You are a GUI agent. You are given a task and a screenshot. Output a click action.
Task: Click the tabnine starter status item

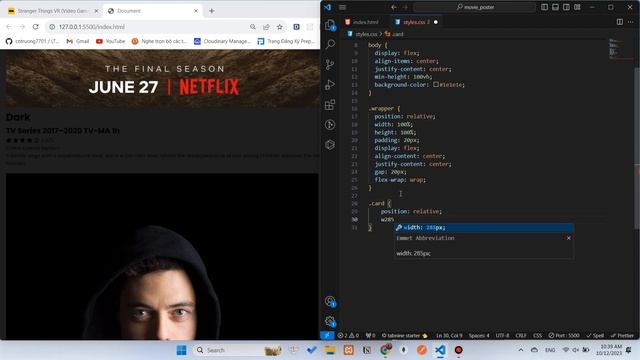click(404, 336)
